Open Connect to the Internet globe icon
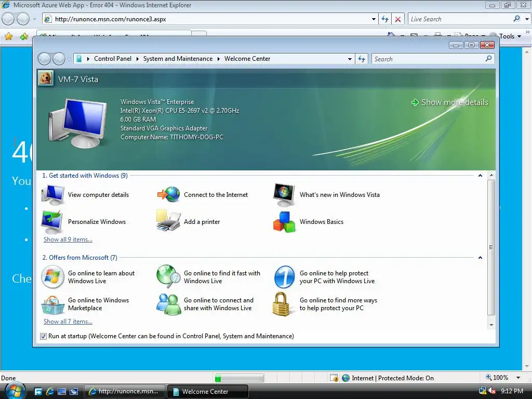The height and width of the screenshot is (399, 532). click(x=169, y=195)
